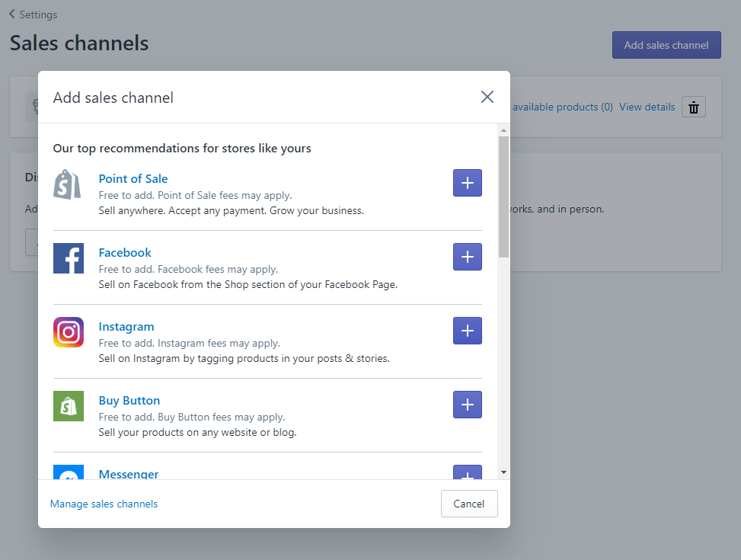The height and width of the screenshot is (560, 741).
Task: Click the Facebook logo icon
Action: point(69,258)
